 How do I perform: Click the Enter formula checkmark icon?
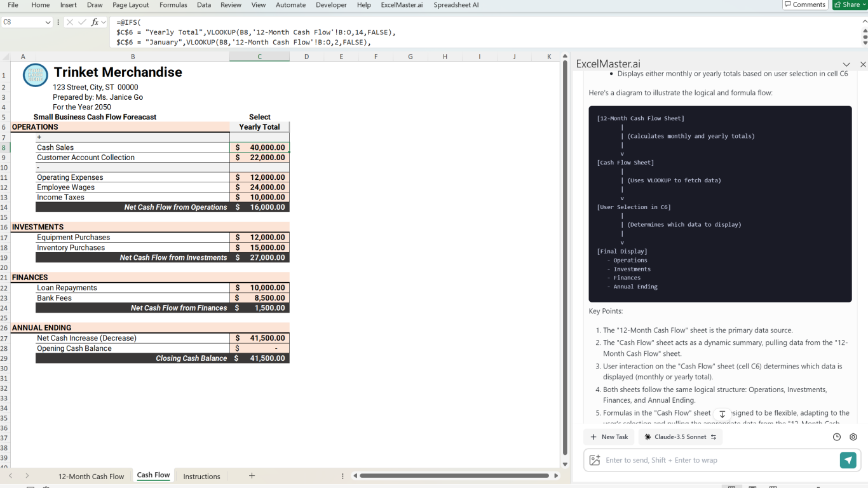click(82, 22)
